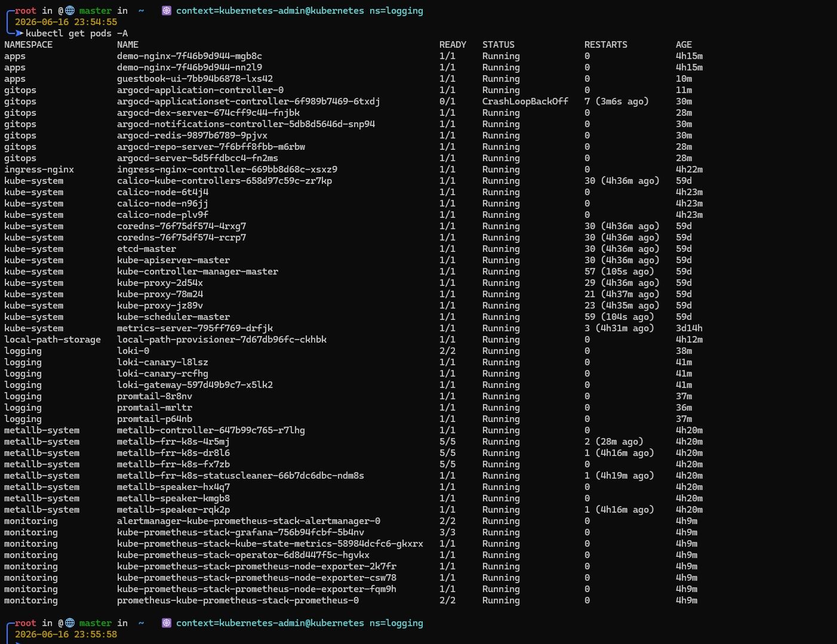The width and height of the screenshot is (837, 644).
Task: Click pod name 'kube-scheduler-master'
Action: [173, 317]
